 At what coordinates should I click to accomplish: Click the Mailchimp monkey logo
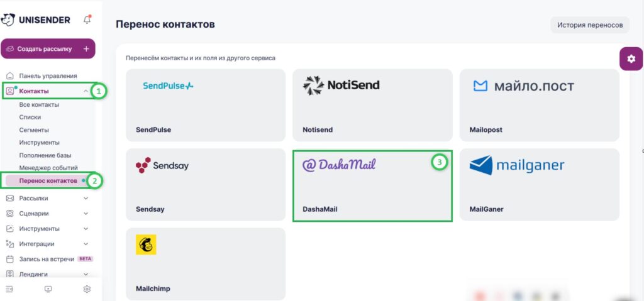point(146,244)
